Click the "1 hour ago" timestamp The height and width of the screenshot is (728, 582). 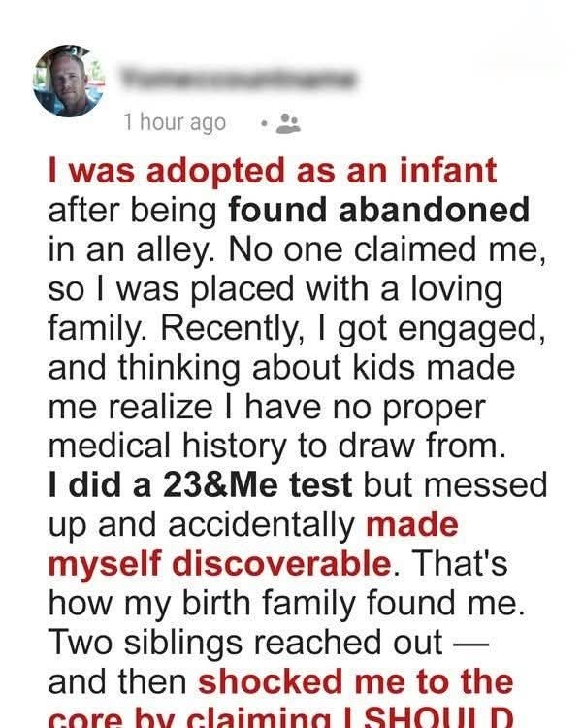[175, 122]
